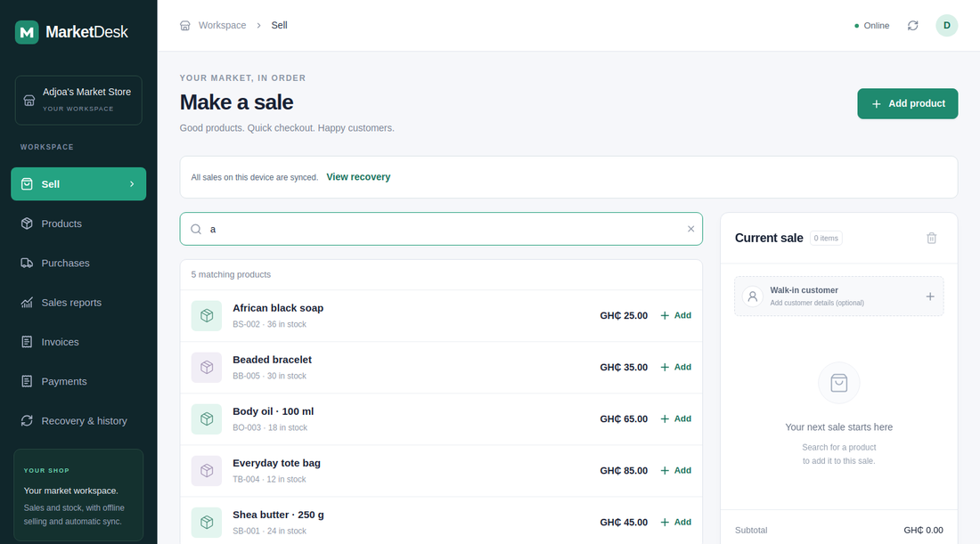980x544 pixels.
Task: Click the MarketDesk logo icon
Action: point(27,32)
